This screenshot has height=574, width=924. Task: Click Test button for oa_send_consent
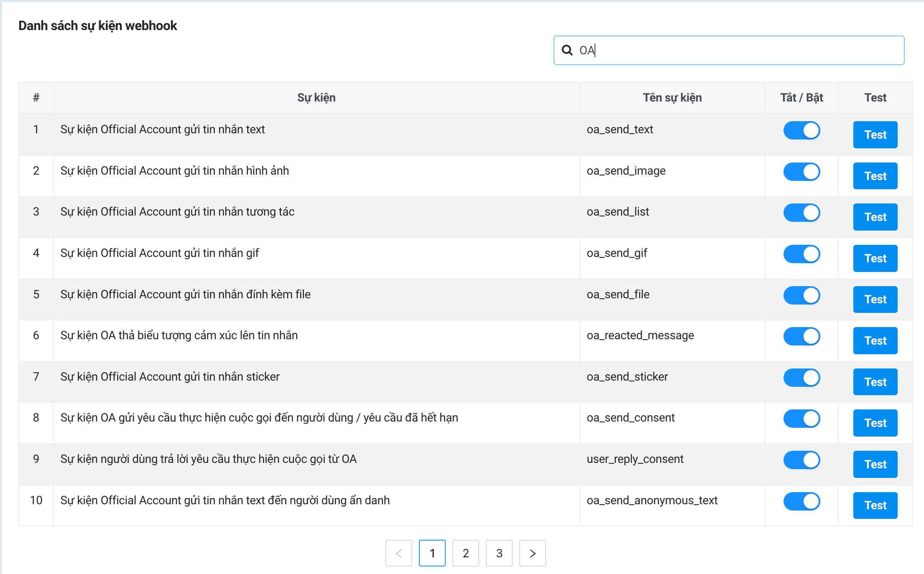(x=875, y=423)
